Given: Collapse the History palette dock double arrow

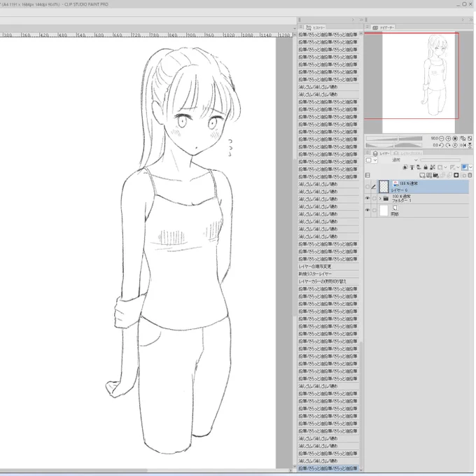Looking at the screenshot, I should coord(361,20).
